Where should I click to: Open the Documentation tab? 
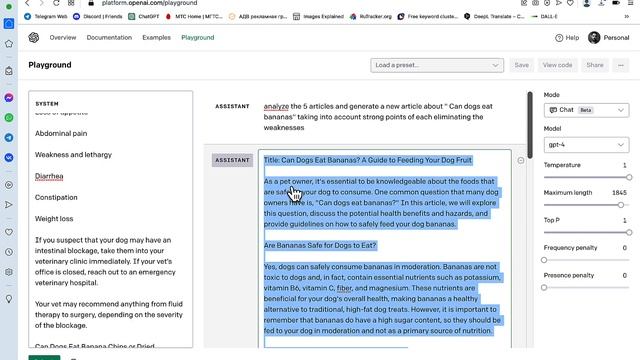tap(109, 38)
